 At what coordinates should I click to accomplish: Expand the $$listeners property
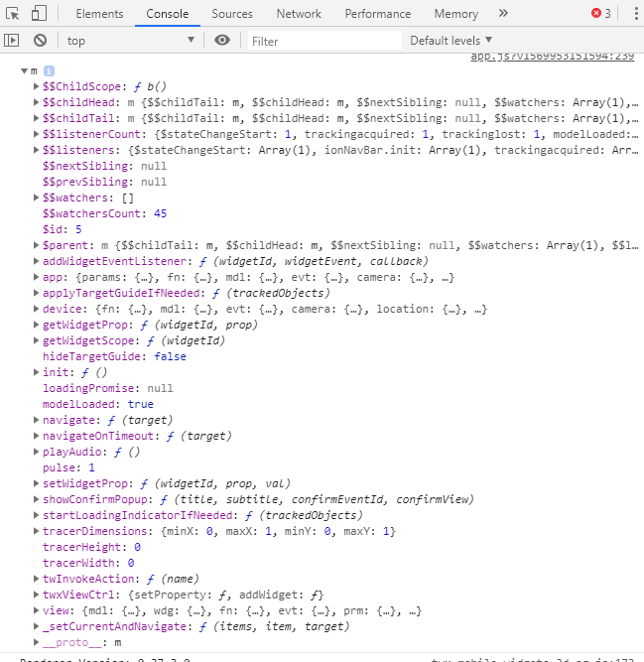click(37, 150)
